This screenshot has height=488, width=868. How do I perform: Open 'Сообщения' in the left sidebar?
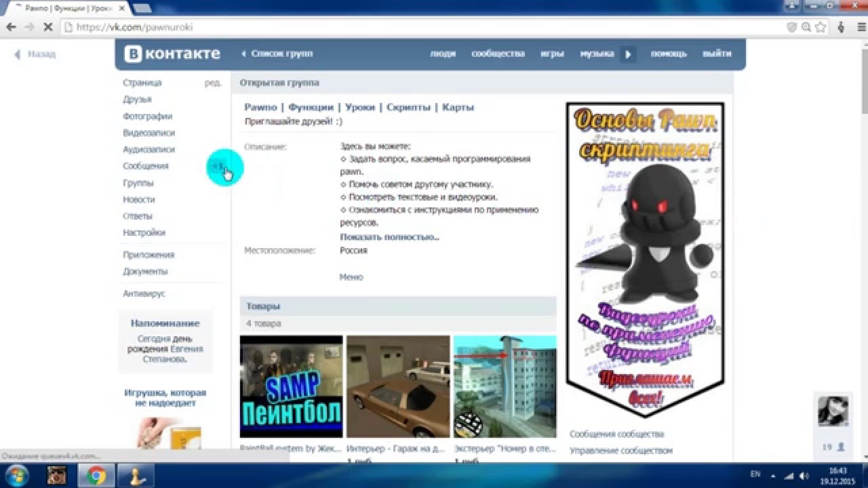click(146, 166)
